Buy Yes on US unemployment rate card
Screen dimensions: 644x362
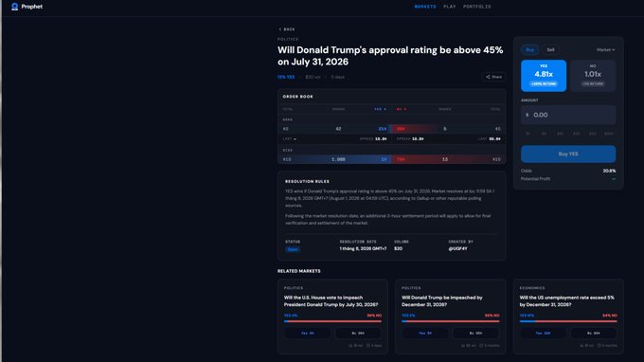tap(543, 334)
